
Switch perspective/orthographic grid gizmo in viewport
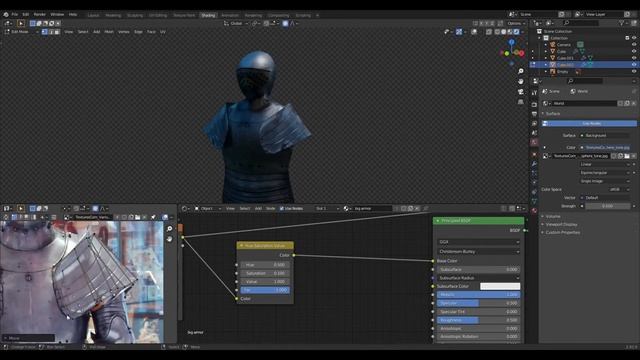[x=521, y=102]
